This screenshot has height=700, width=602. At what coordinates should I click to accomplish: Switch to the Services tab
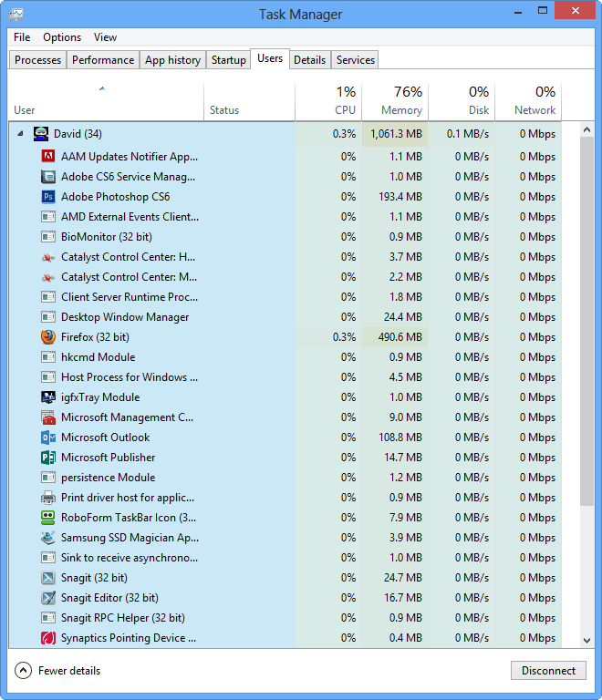point(356,60)
